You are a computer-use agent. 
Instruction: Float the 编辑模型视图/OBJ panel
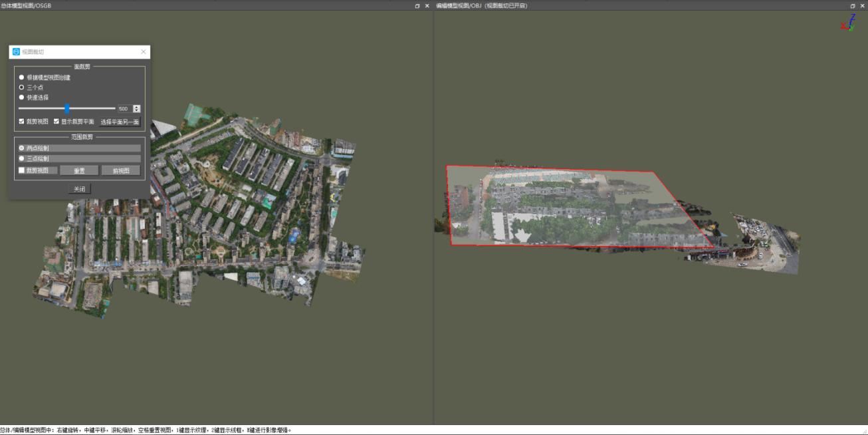(853, 5)
